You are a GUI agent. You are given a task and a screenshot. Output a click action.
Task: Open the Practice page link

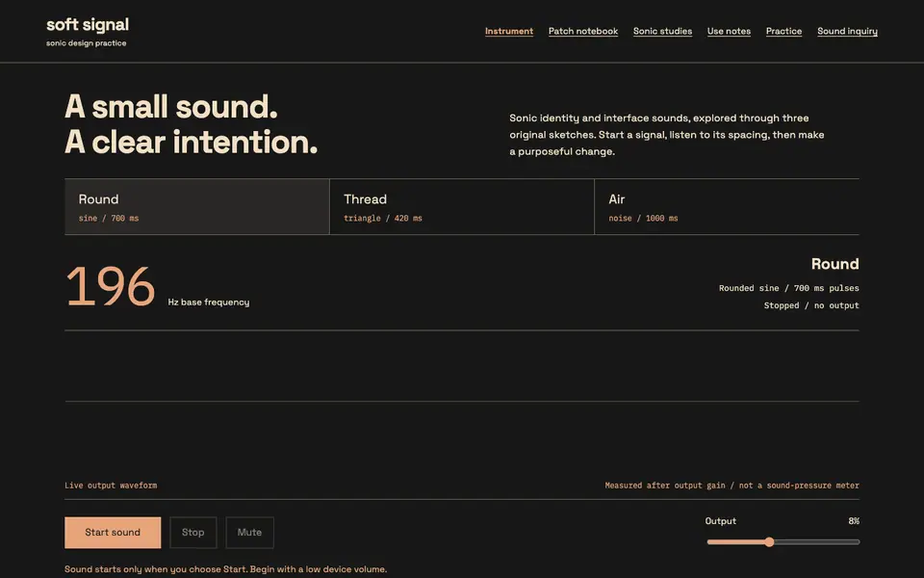pyautogui.click(x=783, y=31)
